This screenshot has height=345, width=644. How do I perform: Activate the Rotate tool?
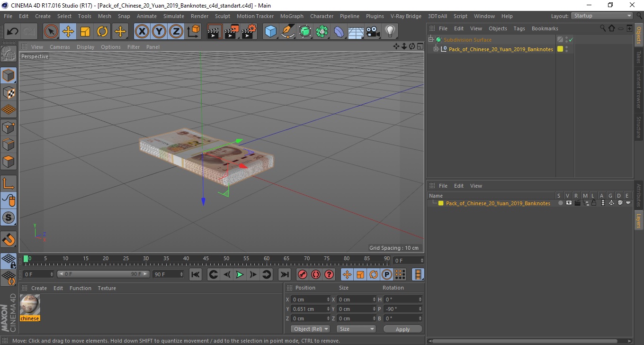coord(102,32)
